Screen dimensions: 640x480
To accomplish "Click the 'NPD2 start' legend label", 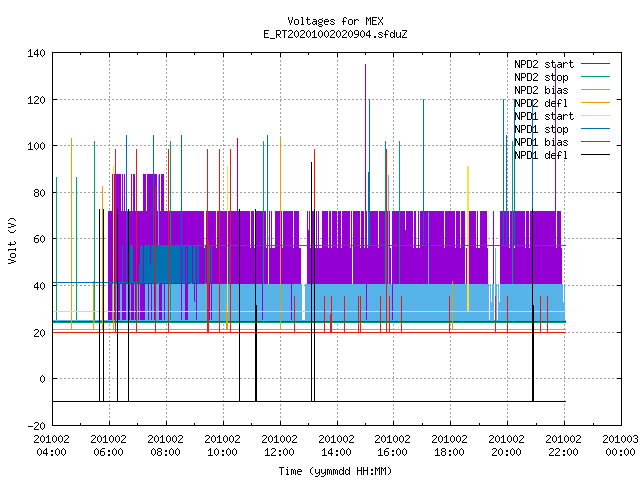I will tap(544, 64).
